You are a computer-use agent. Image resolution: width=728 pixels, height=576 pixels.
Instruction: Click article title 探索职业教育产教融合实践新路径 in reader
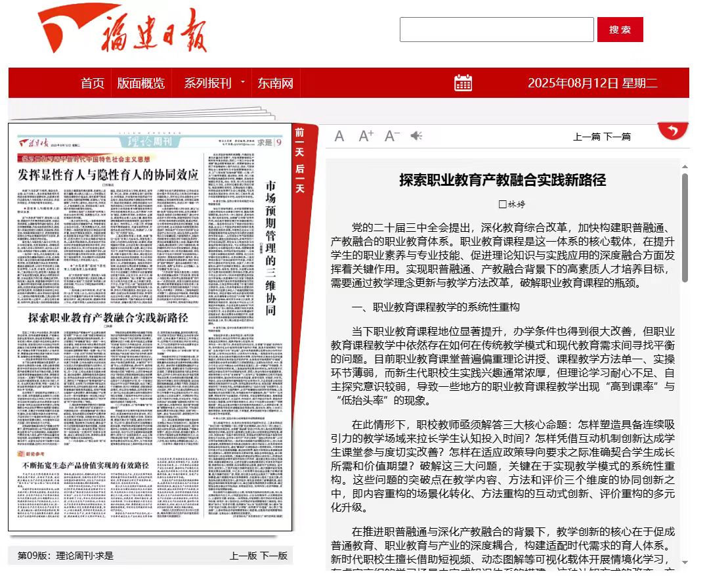[503, 180]
